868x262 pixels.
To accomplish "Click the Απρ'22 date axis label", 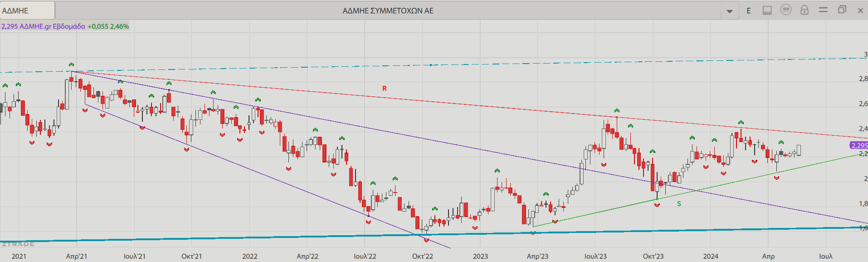I will pyautogui.click(x=307, y=256).
